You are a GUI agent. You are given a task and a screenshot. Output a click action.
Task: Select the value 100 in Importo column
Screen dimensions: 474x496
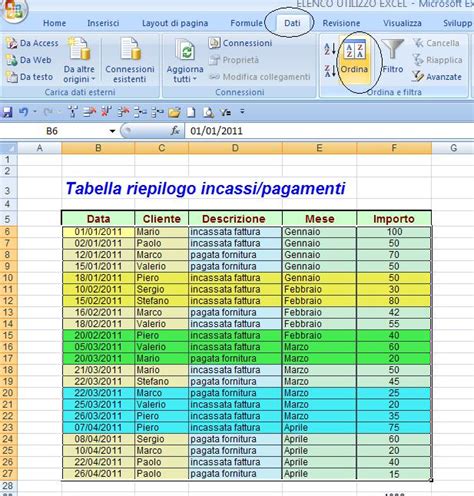[394, 232]
